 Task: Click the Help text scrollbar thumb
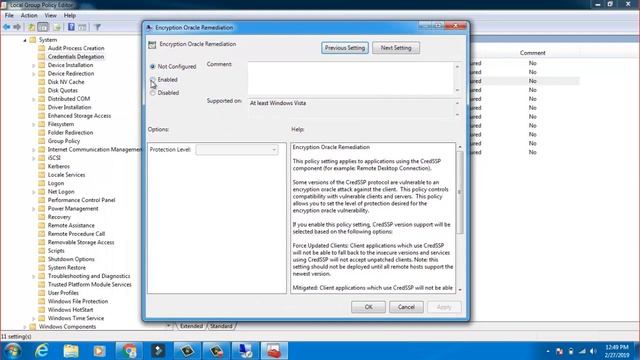tap(460, 192)
